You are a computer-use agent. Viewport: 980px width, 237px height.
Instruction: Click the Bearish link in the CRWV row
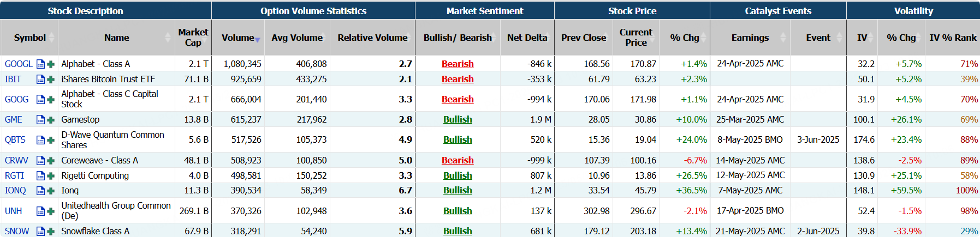tap(458, 161)
